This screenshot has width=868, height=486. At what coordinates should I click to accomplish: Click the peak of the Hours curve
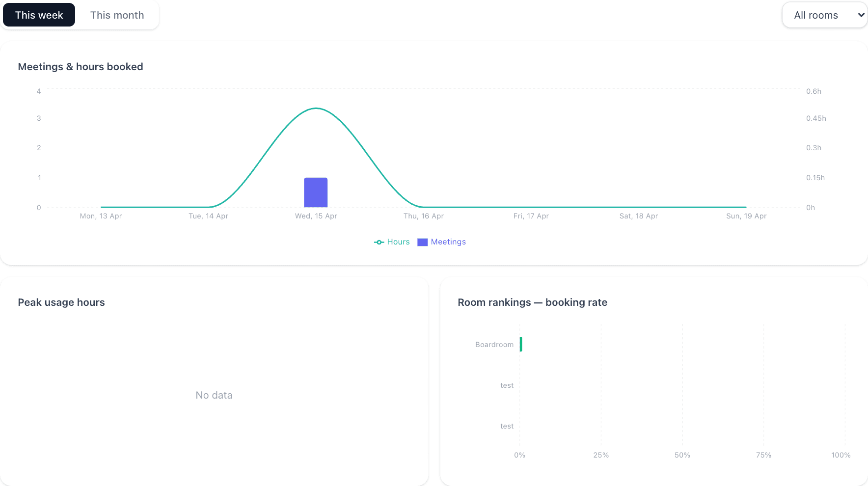[x=316, y=108]
